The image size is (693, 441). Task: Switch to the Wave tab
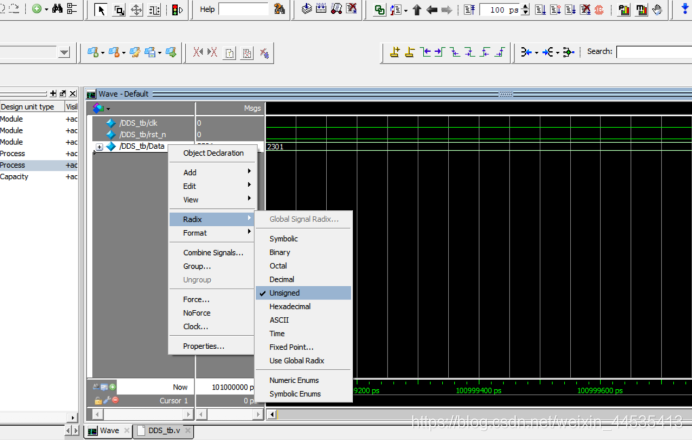click(x=109, y=431)
